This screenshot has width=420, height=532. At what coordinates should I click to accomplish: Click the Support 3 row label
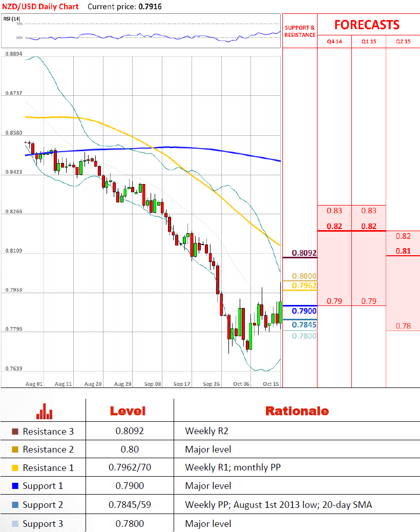(43, 524)
